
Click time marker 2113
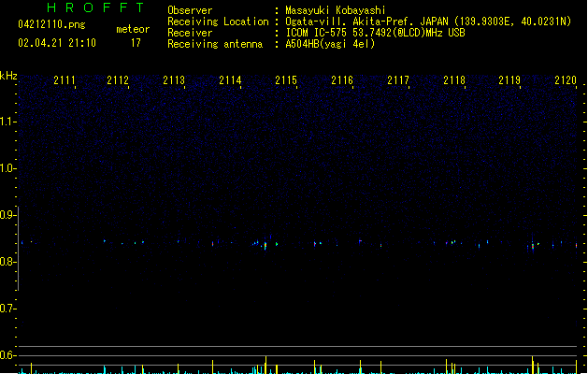(x=174, y=80)
